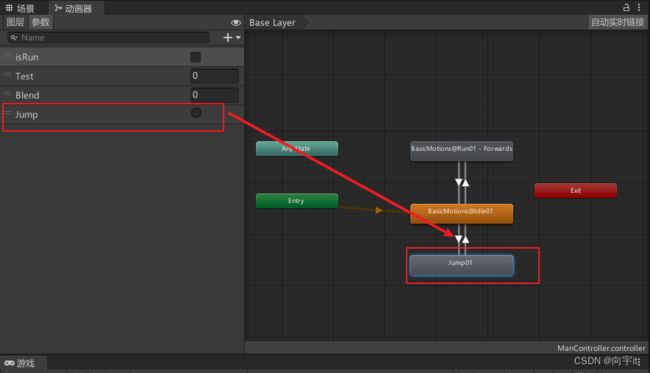Click the Entry to Idle01 transition arrow

point(378,210)
